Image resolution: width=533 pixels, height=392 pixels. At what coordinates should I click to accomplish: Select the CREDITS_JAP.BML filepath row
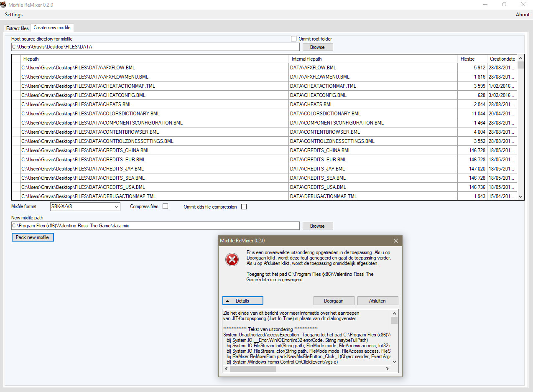pyautogui.click(x=155, y=169)
